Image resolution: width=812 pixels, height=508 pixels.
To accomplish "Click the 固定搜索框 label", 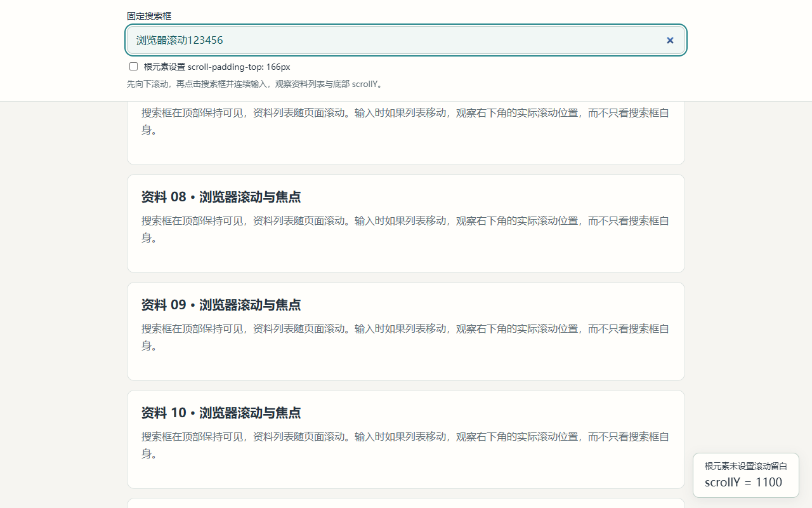I will (149, 16).
